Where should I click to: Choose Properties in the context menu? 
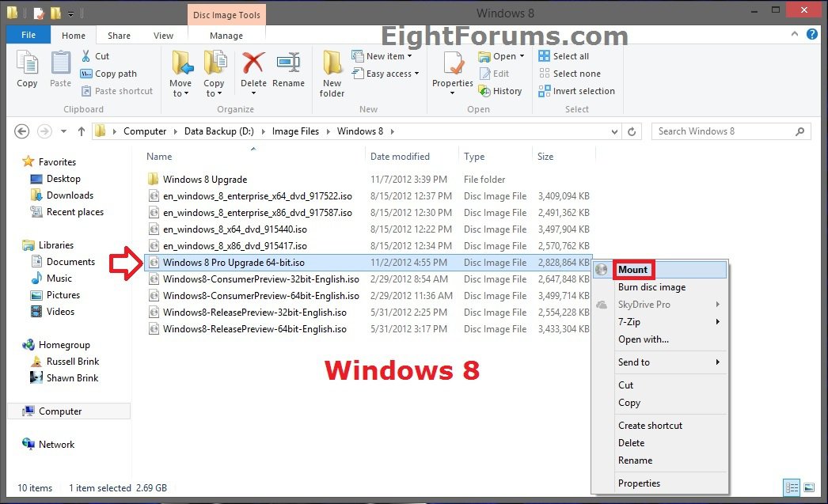pyautogui.click(x=659, y=483)
